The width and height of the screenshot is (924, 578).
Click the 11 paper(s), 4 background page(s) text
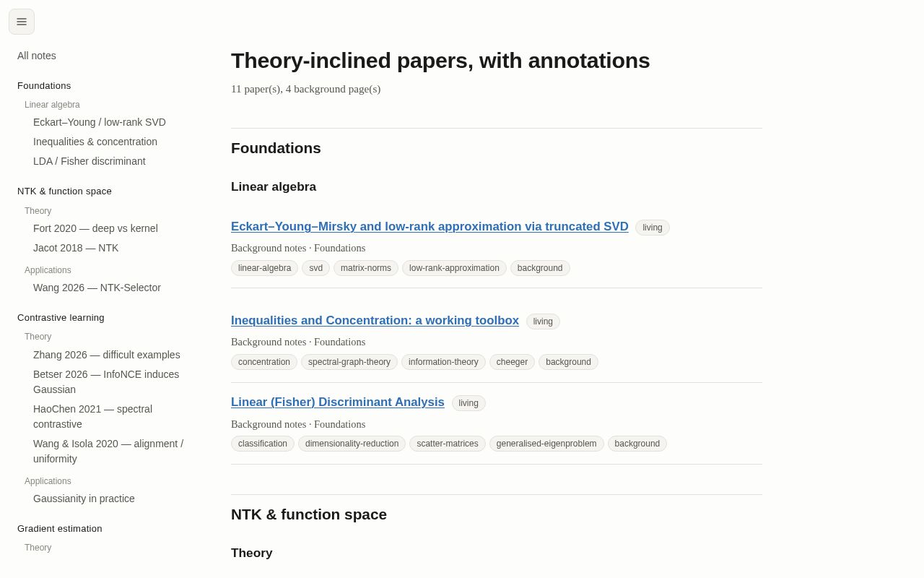pyautogui.click(x=305, y=89)
